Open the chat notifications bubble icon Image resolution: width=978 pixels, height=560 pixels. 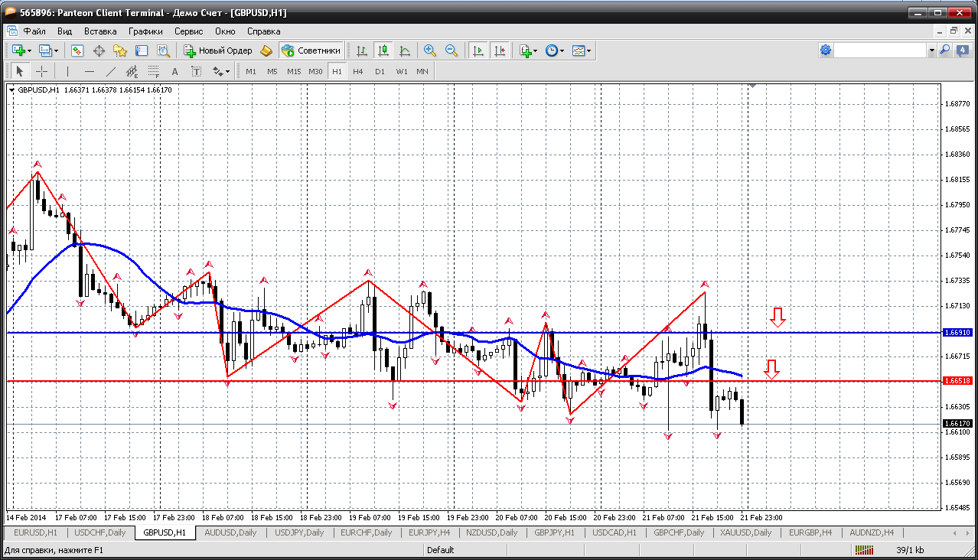961,50
